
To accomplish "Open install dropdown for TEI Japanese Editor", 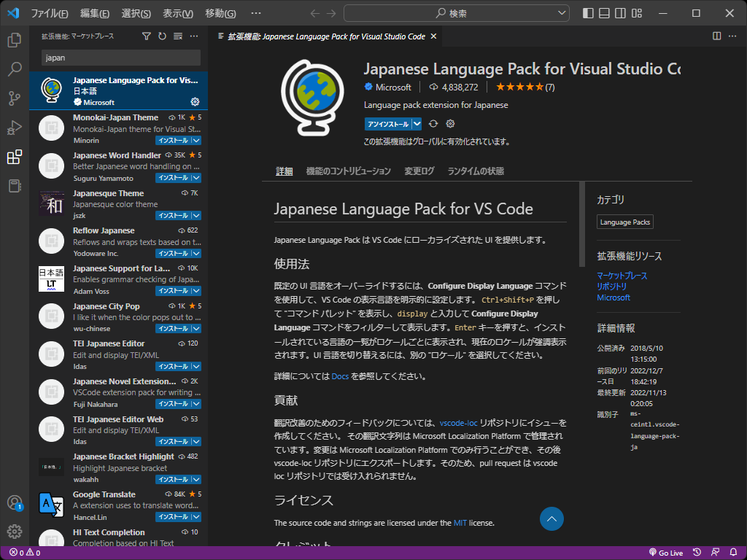I will (196, 366).
